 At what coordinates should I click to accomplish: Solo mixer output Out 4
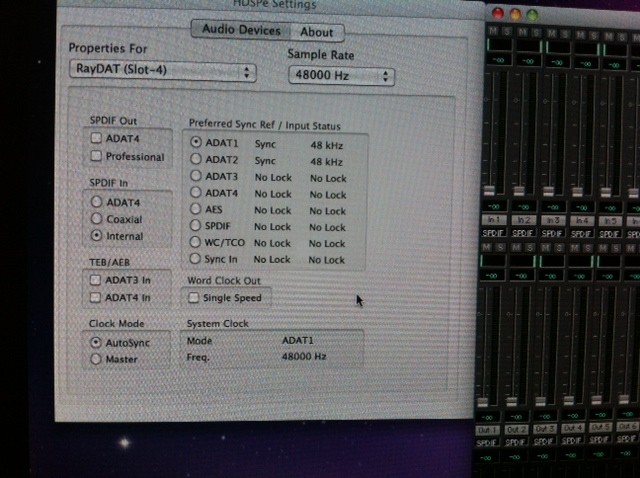point(588,249)
